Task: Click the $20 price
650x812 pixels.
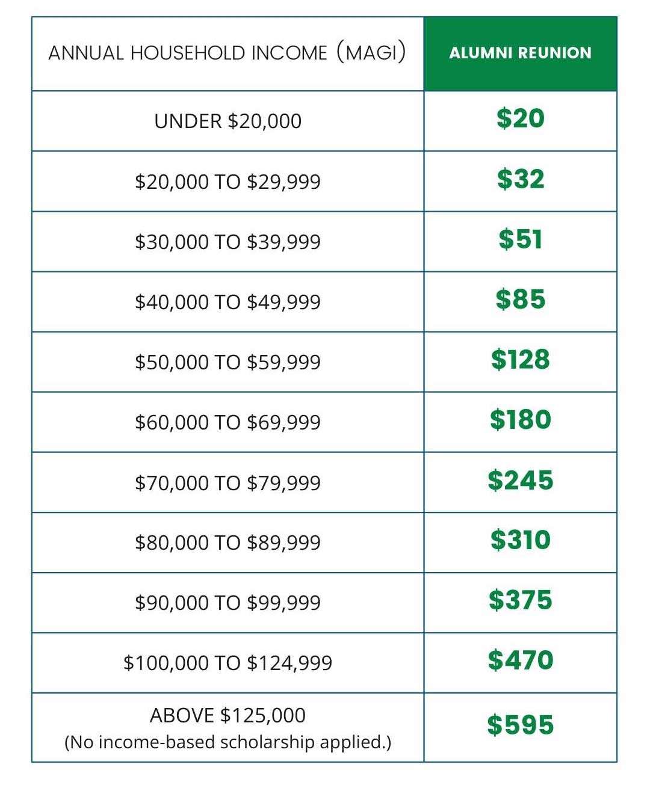Action: pyautogui.click(x=520, y=118)
